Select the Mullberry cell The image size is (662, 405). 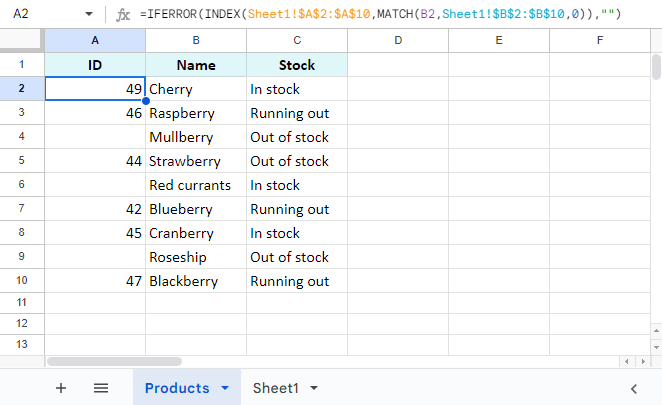(196, 137)
